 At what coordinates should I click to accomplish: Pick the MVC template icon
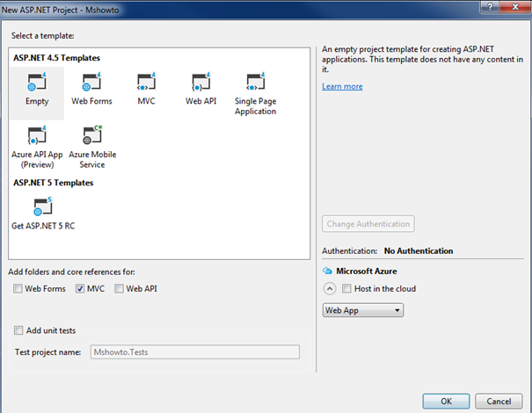(146, 82)
